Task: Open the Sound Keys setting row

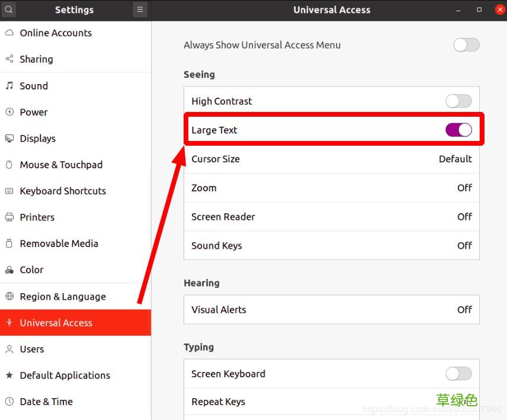Action: (x=331, y=246)
